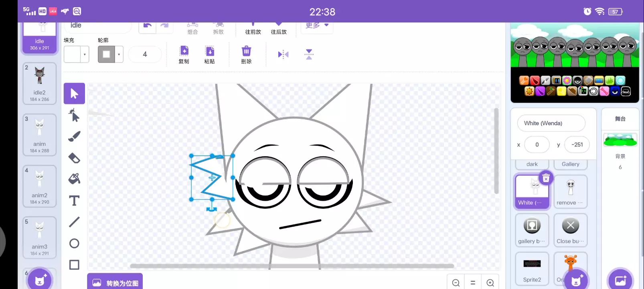The image size is (644, 289).
Task: Select the anim2 costume
Action: pyautogui.click(x=39, y=186)
